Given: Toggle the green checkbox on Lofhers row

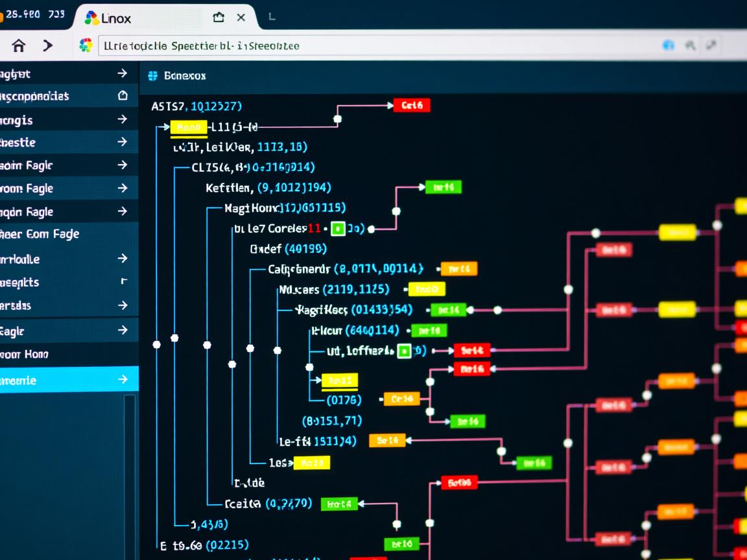Looking at the screenshot, I should tap(403, 351).
